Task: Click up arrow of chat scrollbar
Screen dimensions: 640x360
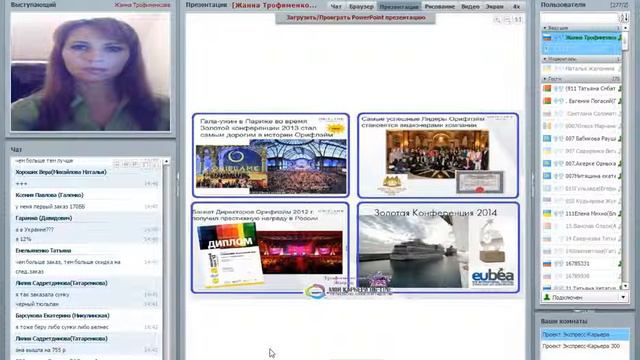Action: click(x=166, y=162)
